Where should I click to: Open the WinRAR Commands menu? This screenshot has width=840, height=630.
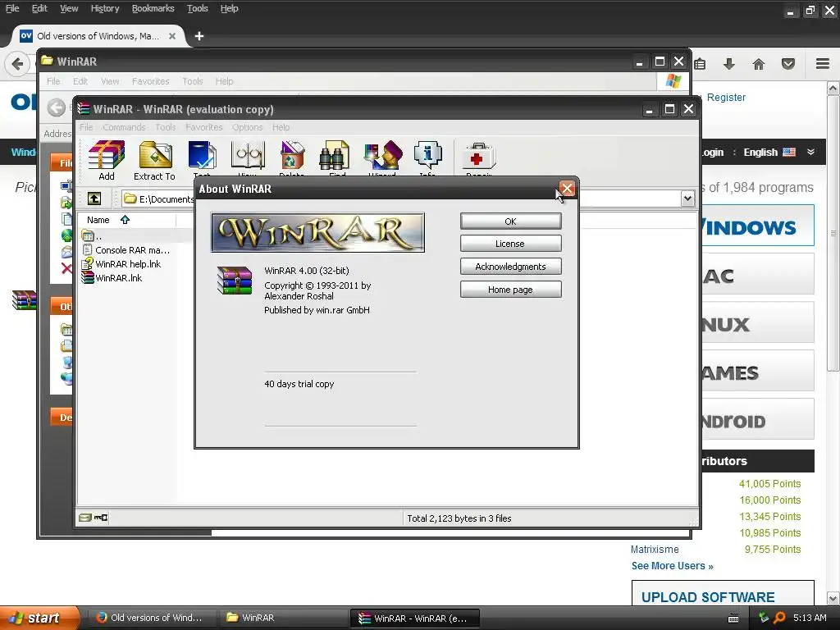coord(124,127)
